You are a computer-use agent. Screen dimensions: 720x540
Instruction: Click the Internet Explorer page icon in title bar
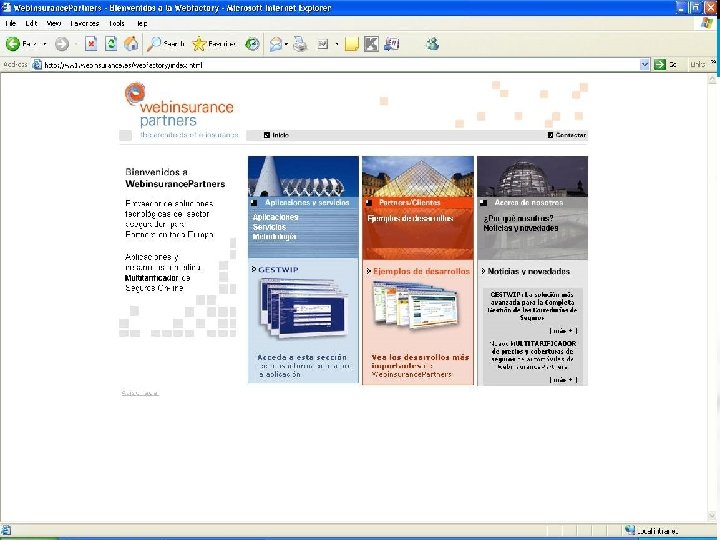(6, 7)
